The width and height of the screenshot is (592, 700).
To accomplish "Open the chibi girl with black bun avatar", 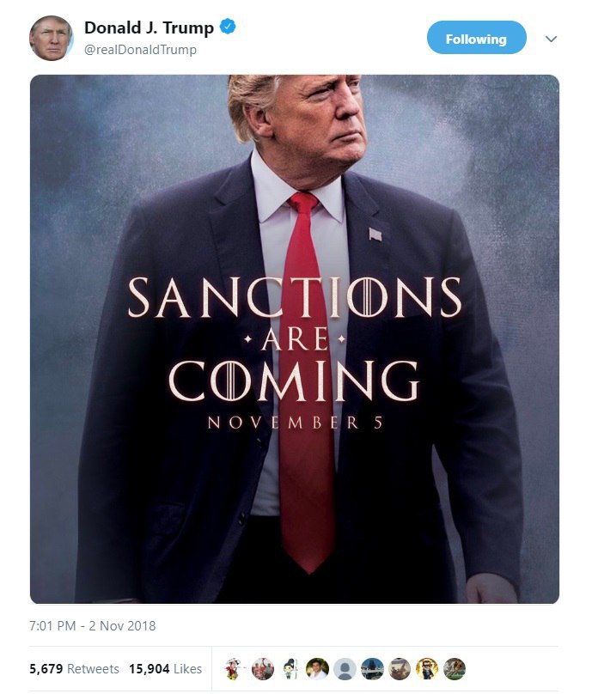I will [290, 669].
